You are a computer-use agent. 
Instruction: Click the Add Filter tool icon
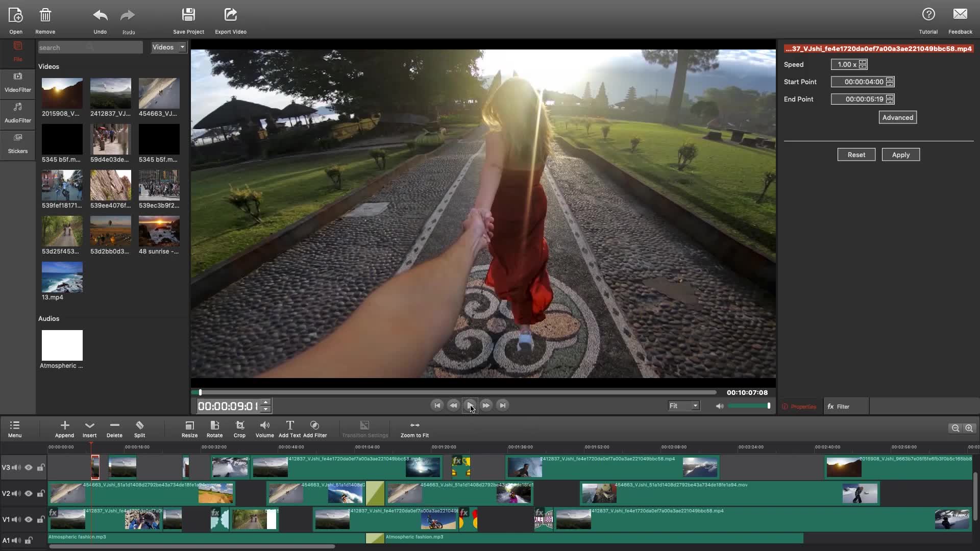314,424
